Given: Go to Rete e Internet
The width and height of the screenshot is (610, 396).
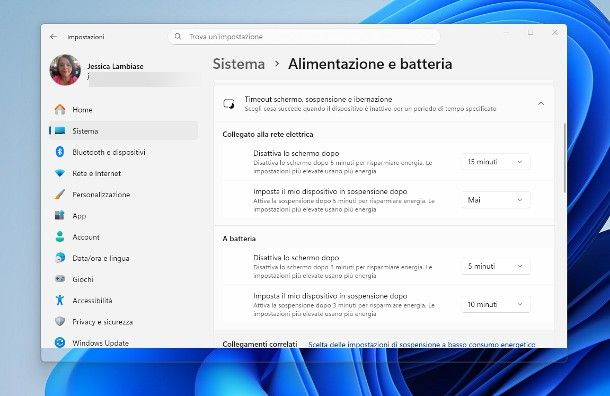Looking at the screenshot, I should pyautogui.click(x=124, y=173).
